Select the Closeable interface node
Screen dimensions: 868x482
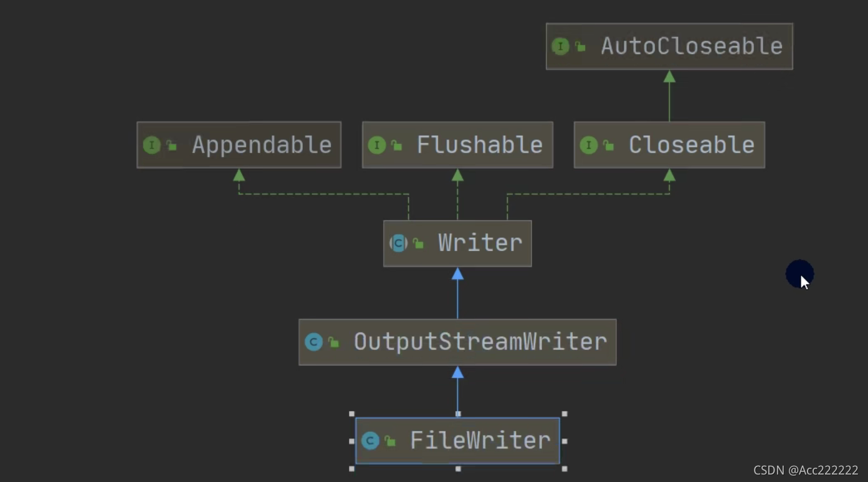coord(669,144)
